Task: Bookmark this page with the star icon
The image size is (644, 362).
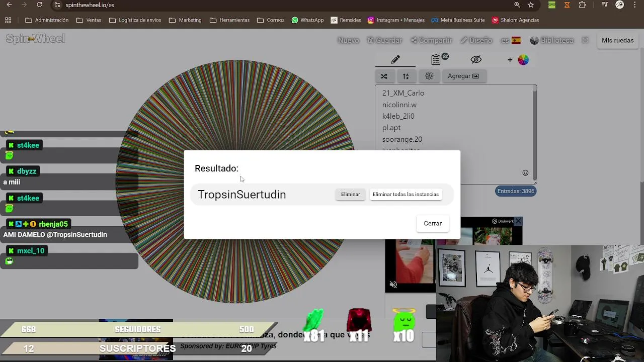Action: (531, 5)
